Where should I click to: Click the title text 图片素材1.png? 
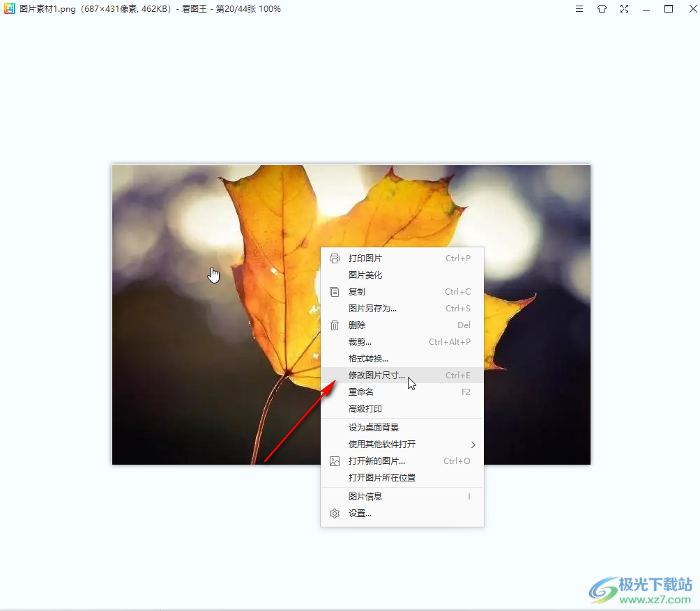pos(47,9)
